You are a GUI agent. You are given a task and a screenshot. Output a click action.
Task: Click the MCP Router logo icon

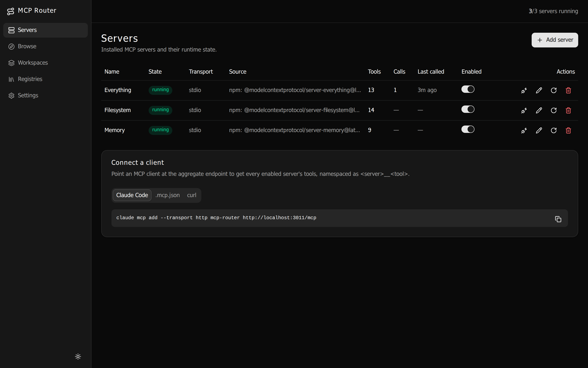[x=10, y=11]
